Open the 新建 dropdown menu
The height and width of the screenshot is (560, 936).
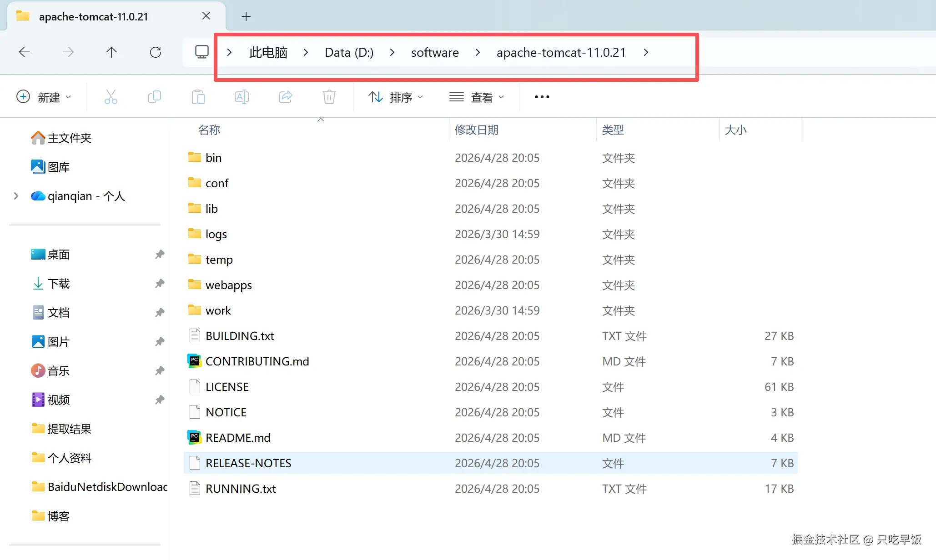(44, 97)
